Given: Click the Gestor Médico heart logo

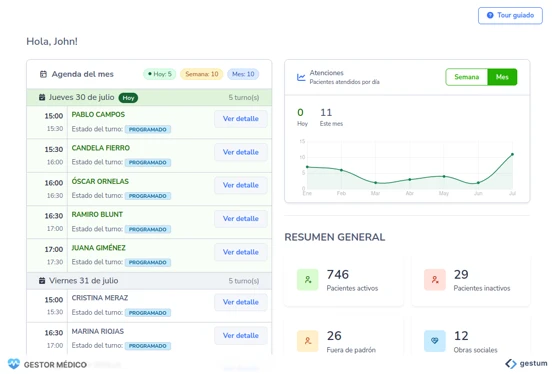Looking at the screenshot, I should pos(14,364).
